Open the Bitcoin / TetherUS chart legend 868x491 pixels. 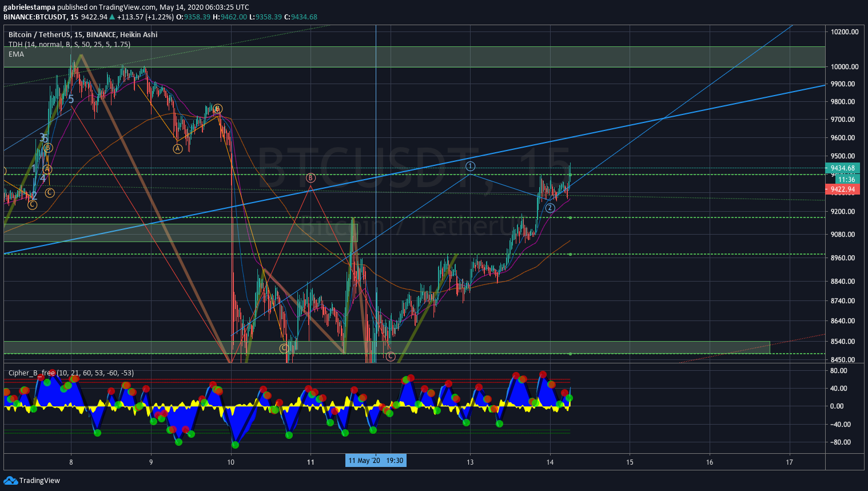tap(83, 34)
